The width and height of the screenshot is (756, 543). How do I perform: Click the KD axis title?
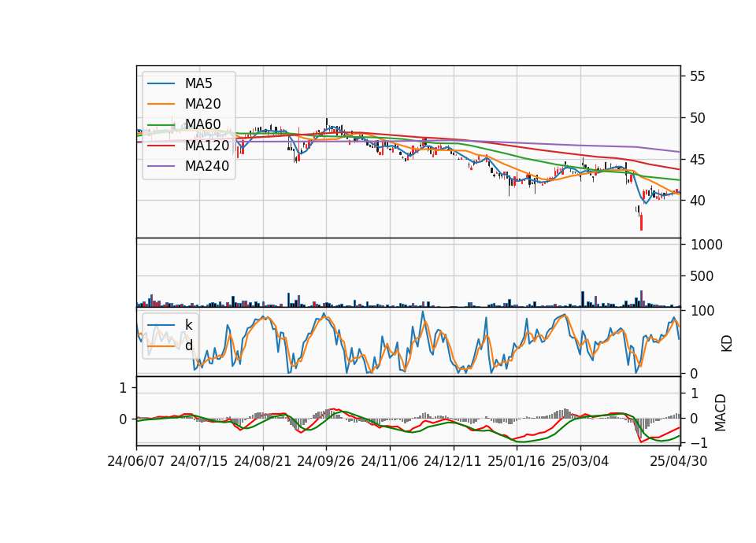coord(727,344)
